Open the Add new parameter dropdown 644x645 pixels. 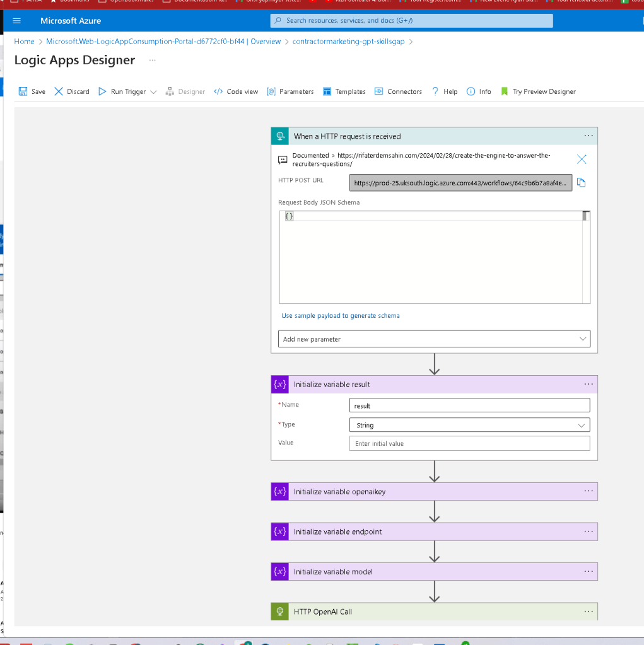[434, 339]
